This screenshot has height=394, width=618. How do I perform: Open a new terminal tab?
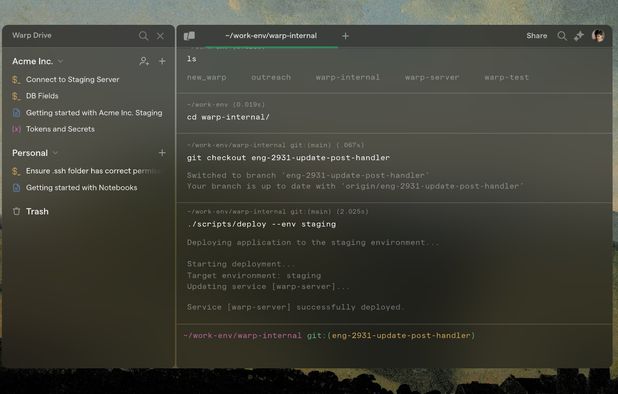click(345, 36)
